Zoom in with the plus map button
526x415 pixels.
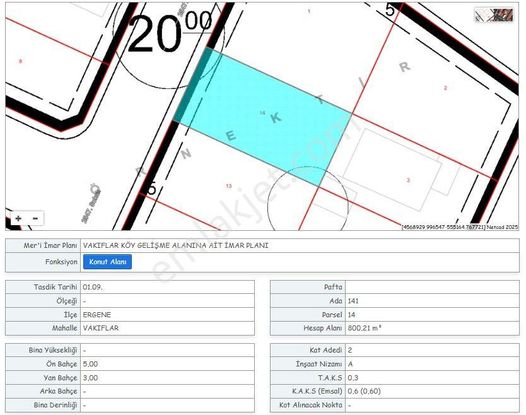18,219
